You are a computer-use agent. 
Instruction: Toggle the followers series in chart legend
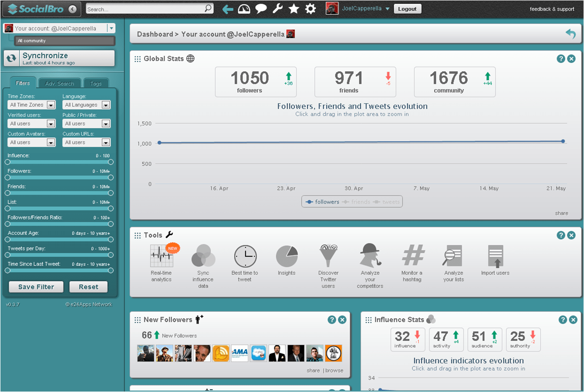322,202
